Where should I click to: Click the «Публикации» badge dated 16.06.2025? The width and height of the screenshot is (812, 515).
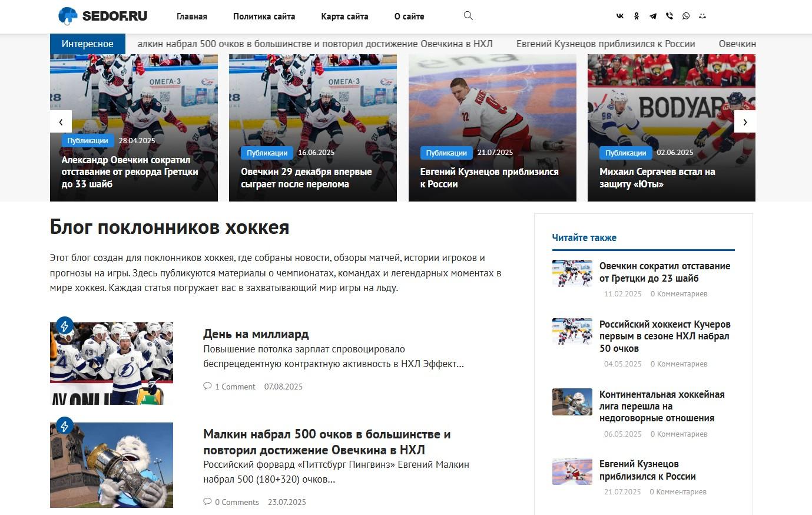point(267,153)
